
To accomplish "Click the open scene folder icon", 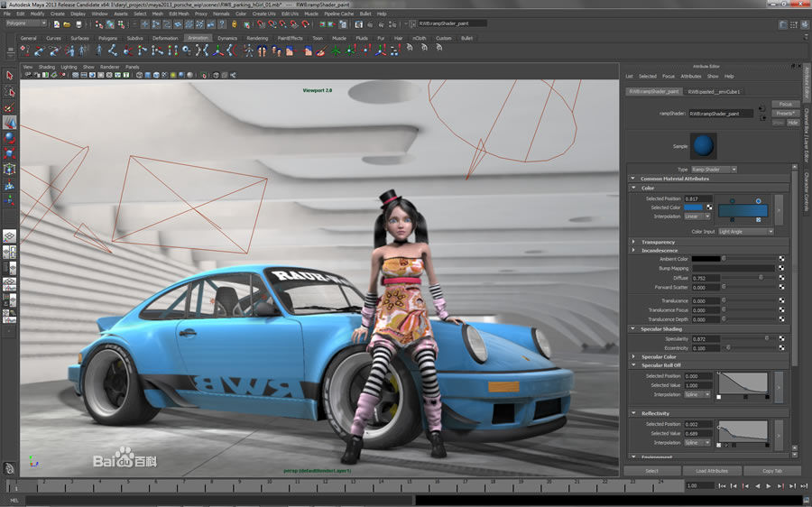I will [67, 24].
